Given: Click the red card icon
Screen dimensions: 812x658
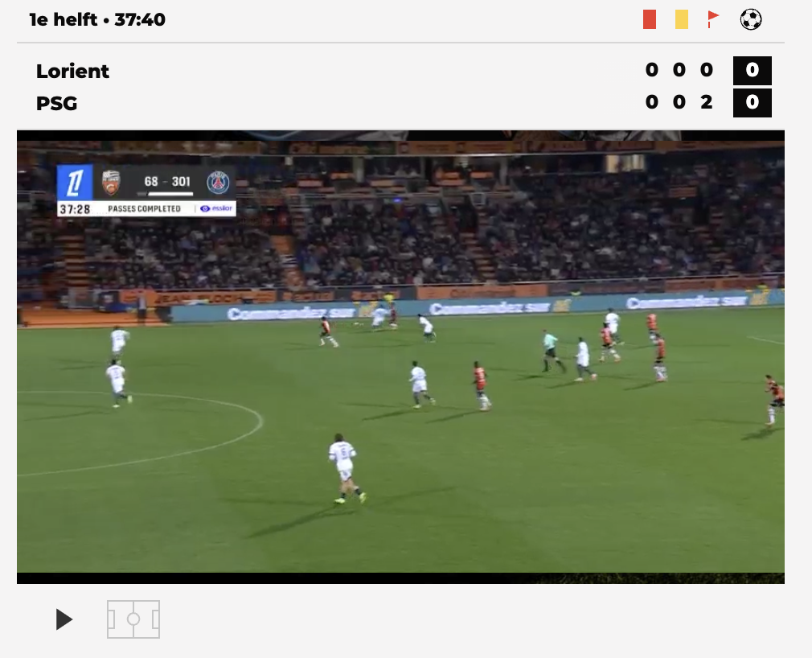Looking at the screenshot, I should click(650, 19).
